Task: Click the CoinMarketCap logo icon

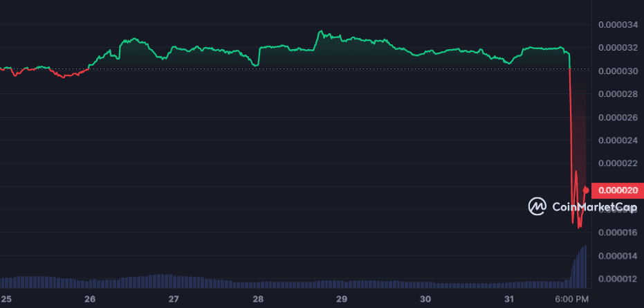Action: pos(537,206)
